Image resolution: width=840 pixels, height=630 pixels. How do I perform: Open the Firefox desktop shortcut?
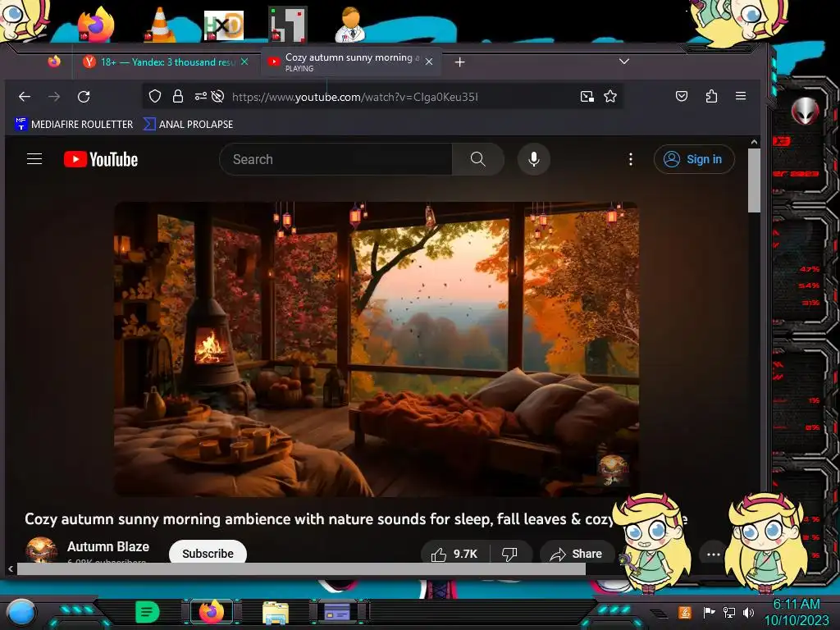coord(97,25)
